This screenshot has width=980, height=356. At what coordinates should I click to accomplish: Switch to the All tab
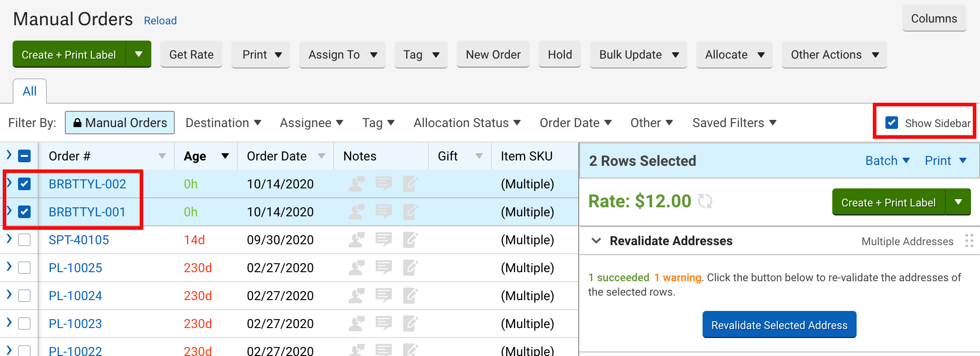30,91
